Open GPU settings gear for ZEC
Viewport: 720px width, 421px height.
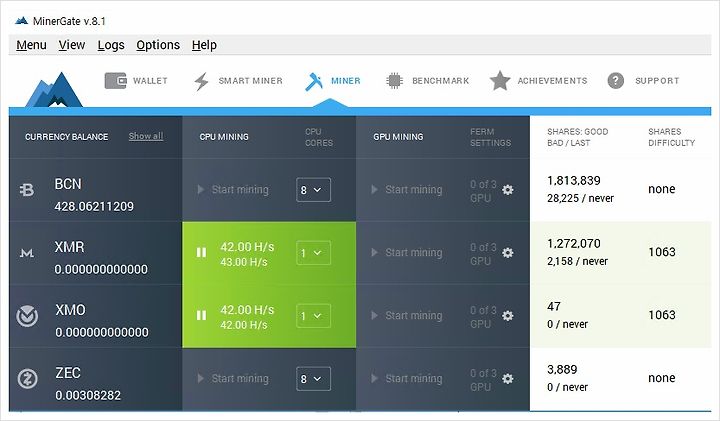click(507, 378)
